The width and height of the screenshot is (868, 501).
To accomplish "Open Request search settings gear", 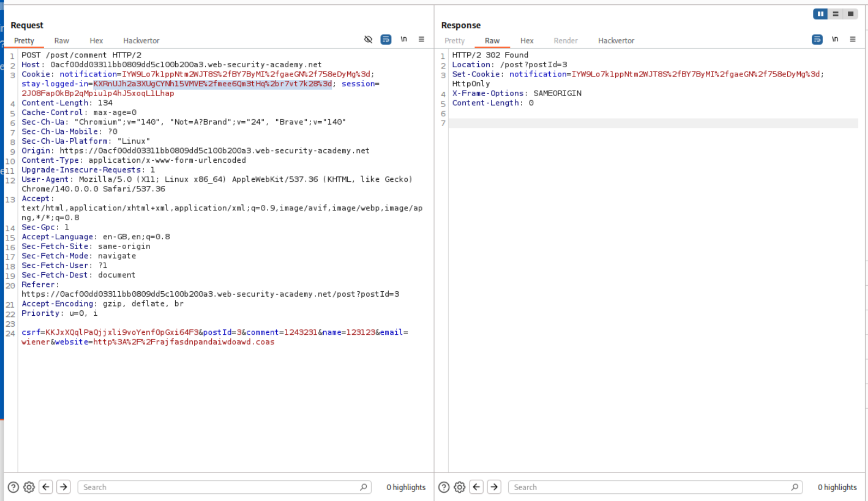I will [29, 487].
